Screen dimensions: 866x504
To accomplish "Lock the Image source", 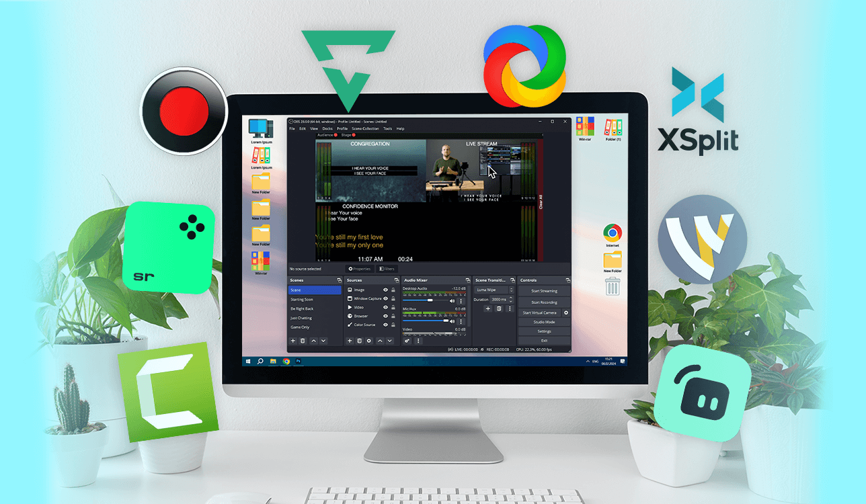I will pos(393,290).
